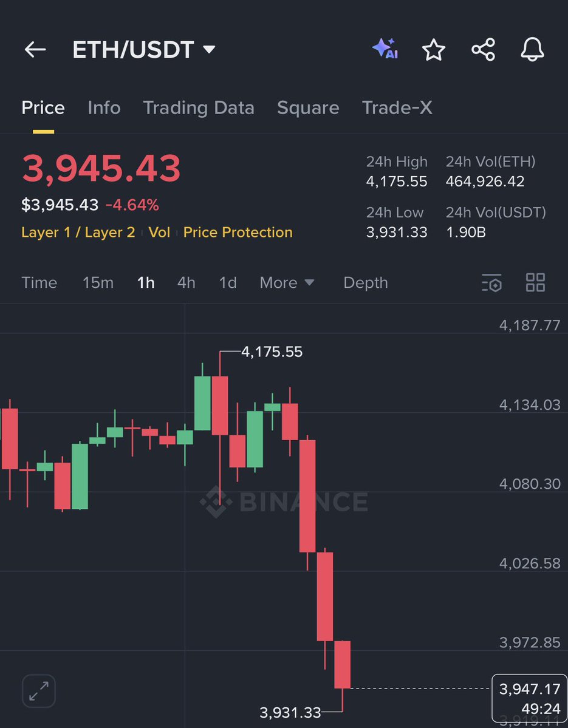The width and height of the screenshot is (568, 728).
Task: Expand chart to fullscreen
Action: pos(39,691)
